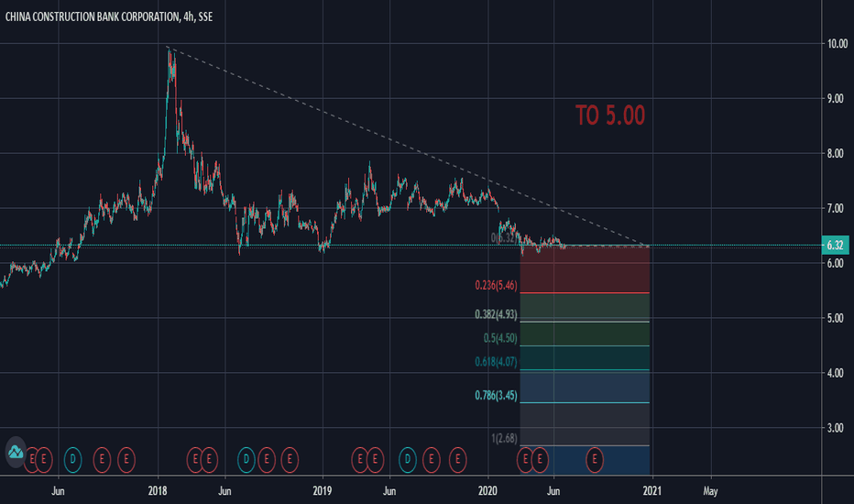This screenshot has height=504, width=854.
Task: Open the last earnings marker before 2020
Action: 457,460
